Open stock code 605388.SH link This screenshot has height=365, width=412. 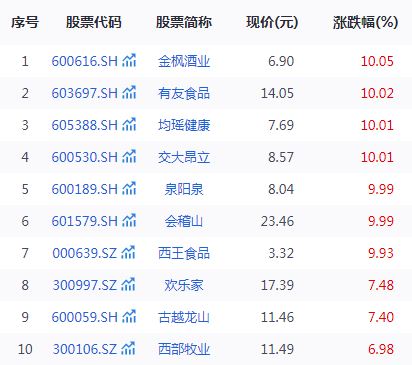click(x=85, y=125)
